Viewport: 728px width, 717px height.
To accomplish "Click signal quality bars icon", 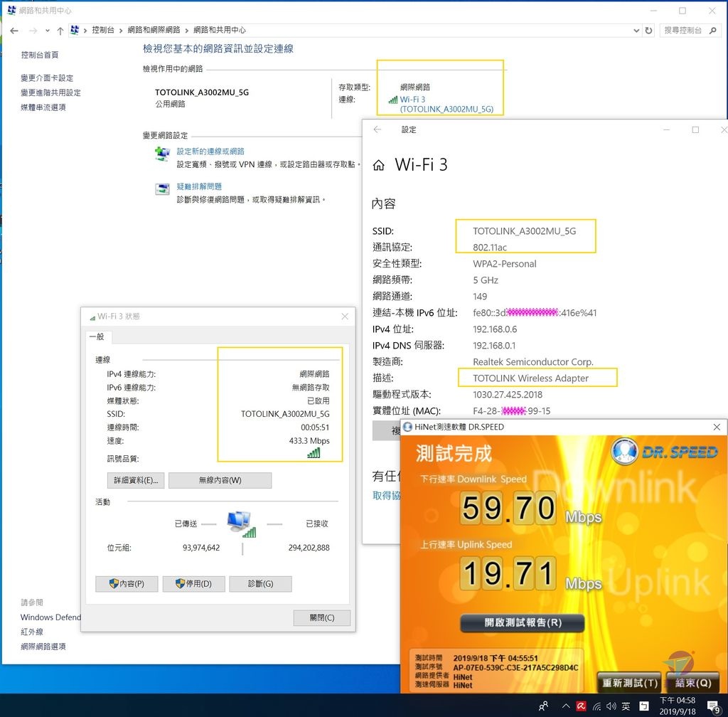I will click(x=314, y=453).
